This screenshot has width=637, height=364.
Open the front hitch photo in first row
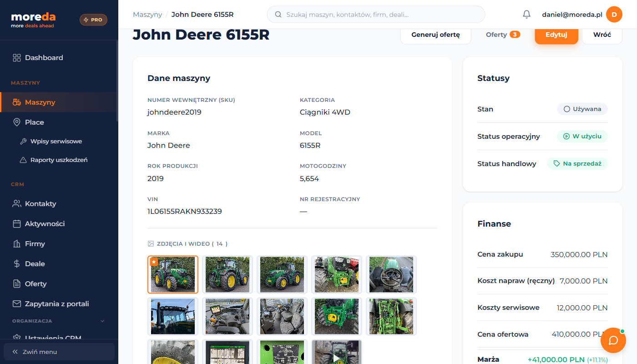[x=337, y=274]
